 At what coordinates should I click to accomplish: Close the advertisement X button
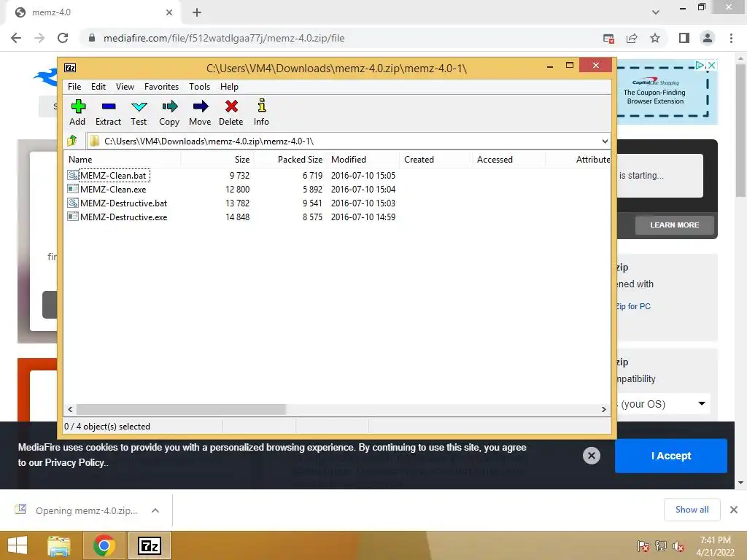711,65
